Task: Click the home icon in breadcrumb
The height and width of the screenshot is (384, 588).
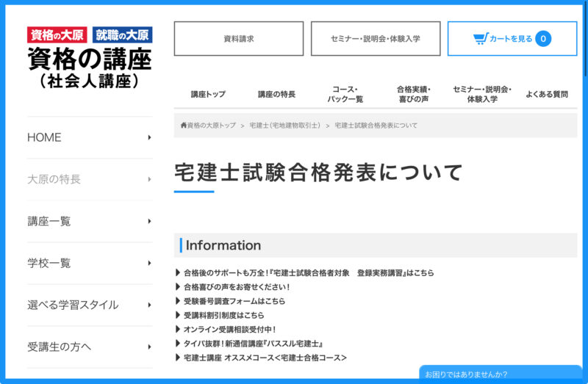Action: [184, 126]
